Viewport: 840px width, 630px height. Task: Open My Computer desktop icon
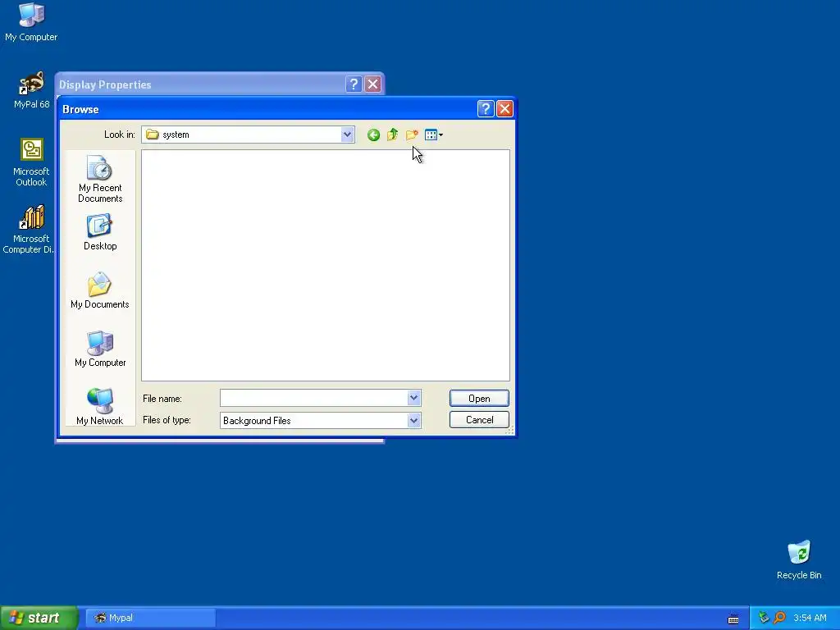tap(31, 22)
